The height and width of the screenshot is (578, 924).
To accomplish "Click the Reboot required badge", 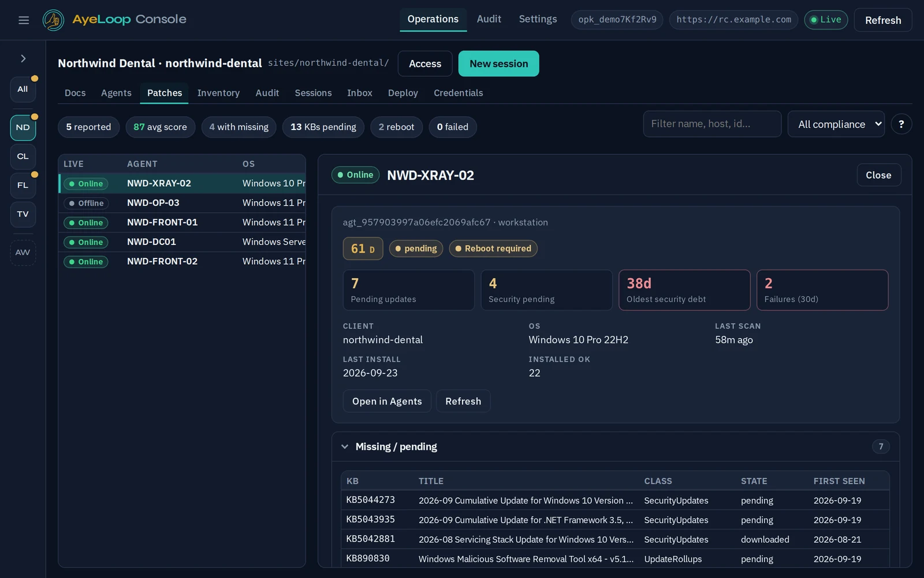I will tap(493, 249).
